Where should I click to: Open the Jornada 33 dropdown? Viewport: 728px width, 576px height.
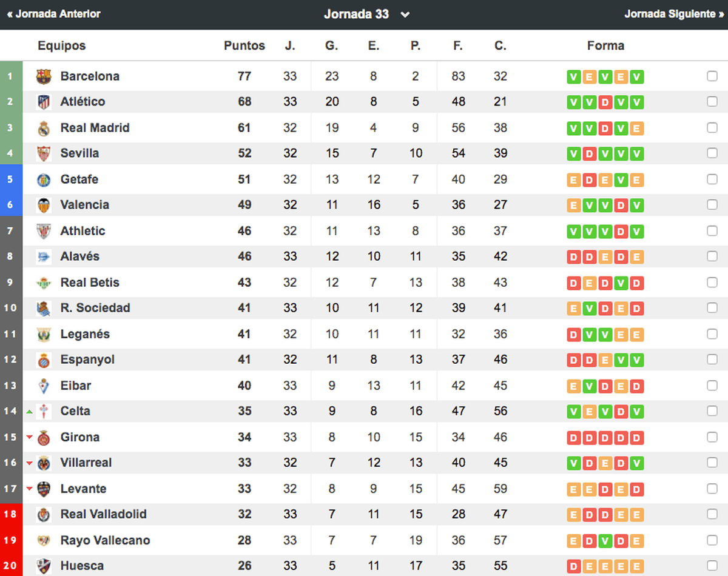point(367,14)
